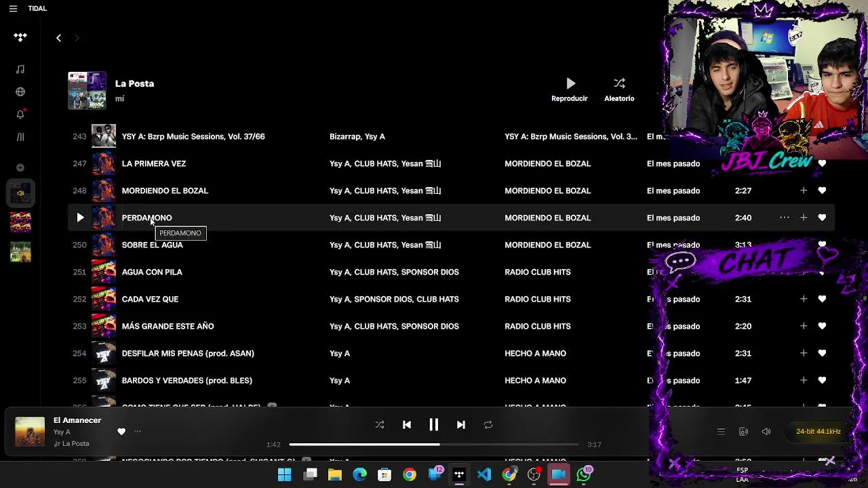Toggle favorite heart for DESFILAR MIS PENAS

822,353
